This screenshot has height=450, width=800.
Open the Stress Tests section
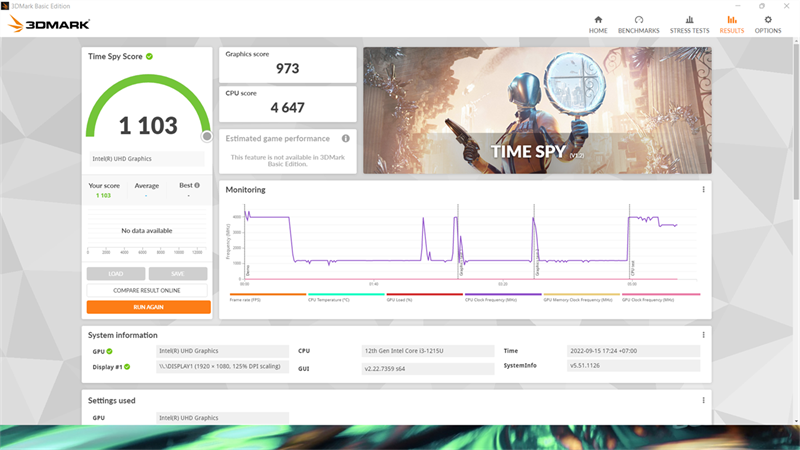689,24
